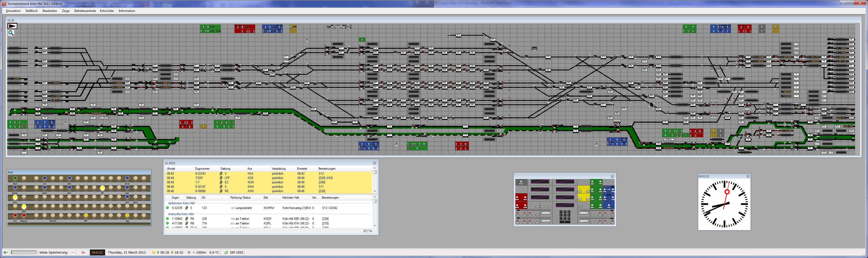This screenshot has height=258, width=868.
Task: Click the sun icon in status bar
Action: (x=154, y=252)
